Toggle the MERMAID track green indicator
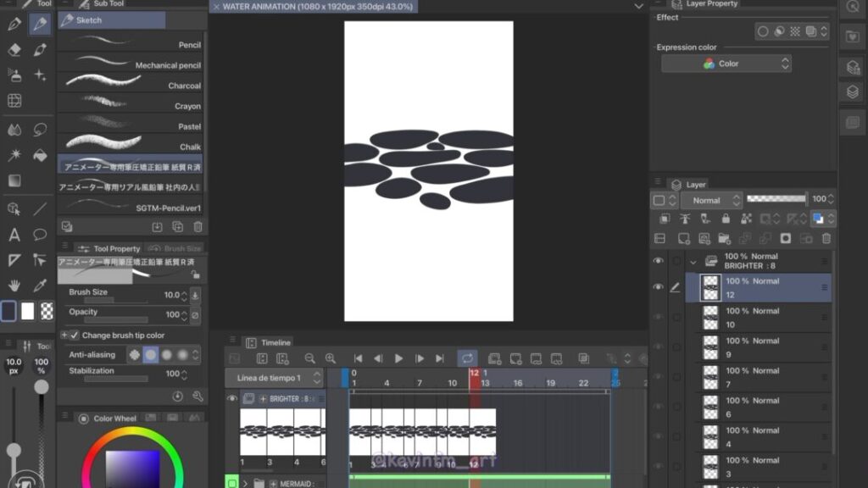The width and height of the screenshot is (868, 488). coord(232,482)
